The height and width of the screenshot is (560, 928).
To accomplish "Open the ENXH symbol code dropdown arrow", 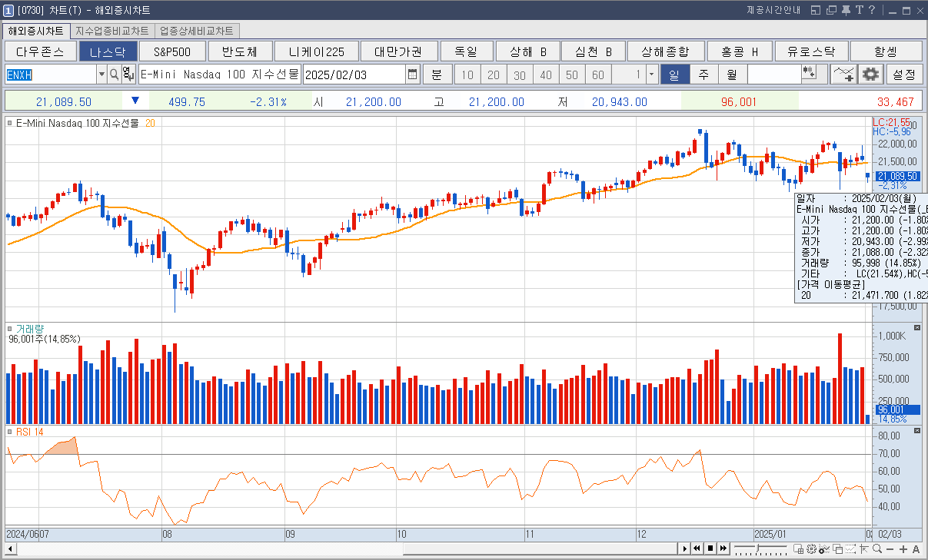I will tap(101, 75).
